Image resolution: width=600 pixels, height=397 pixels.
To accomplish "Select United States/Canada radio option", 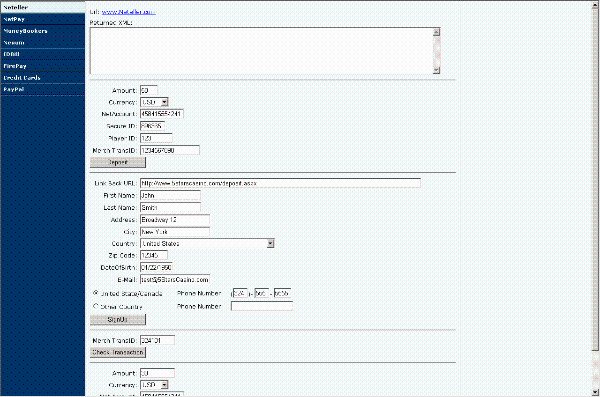I will point(96,293).
